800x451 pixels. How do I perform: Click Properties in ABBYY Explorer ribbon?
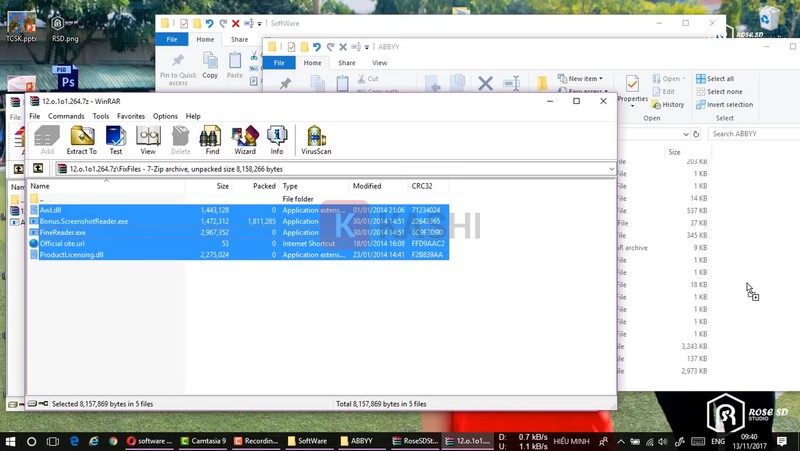[x=633, y=90]
